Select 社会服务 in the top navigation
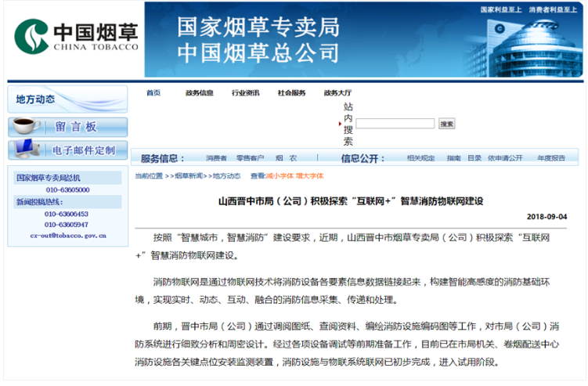The width and height of the screenshot is (588, 386). [291, 92]
